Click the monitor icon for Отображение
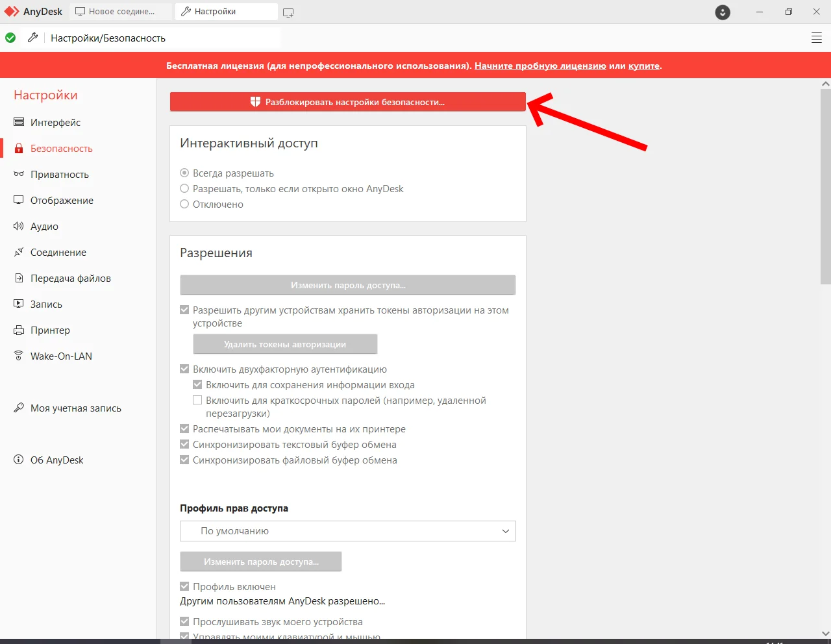831x644 pixels. tap(19, 200)
